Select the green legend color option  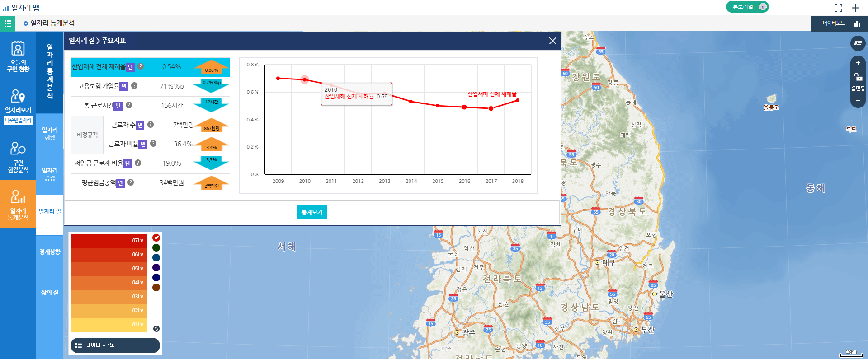click(156, 247)
